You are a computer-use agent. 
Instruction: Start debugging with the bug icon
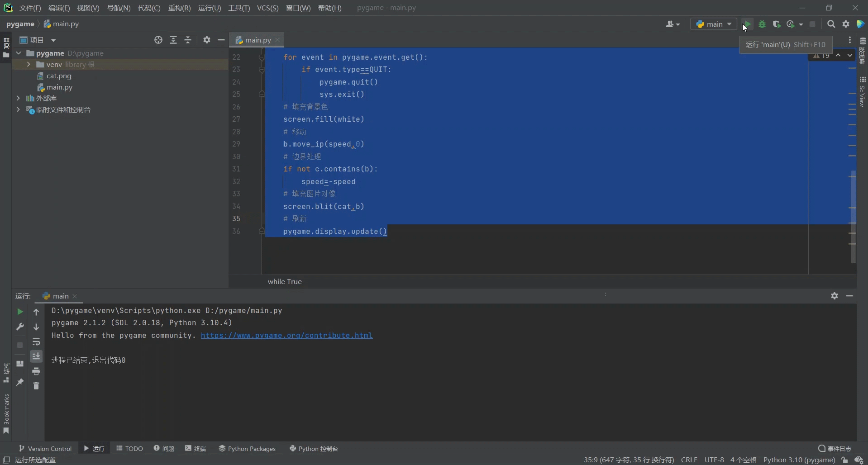[762, 24]
